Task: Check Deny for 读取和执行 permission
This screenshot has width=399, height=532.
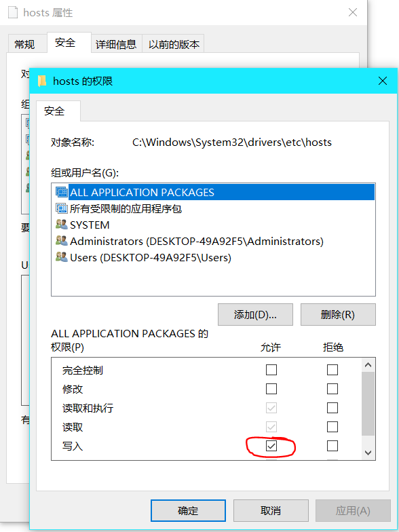Action: 332,407
